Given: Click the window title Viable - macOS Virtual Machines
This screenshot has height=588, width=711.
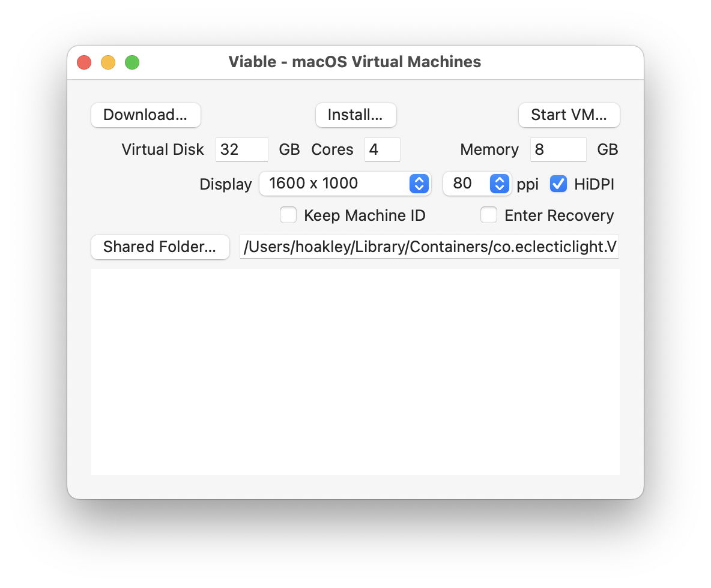Looking at the screenshot, I should [354, 62].
